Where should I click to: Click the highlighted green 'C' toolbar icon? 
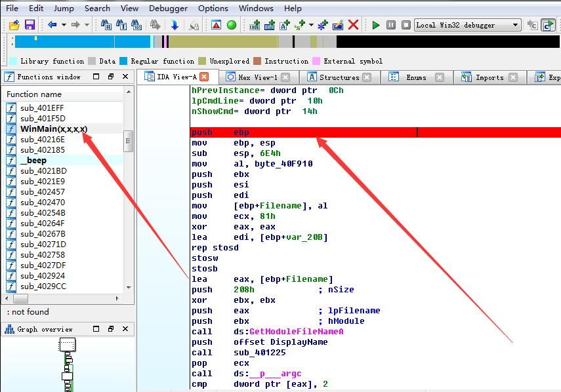click(x=548, y=25)
